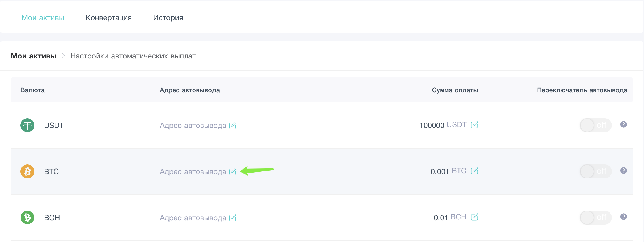Open help icon in BCH row
This screenshot has height=242, width=644.
point(624,217)
